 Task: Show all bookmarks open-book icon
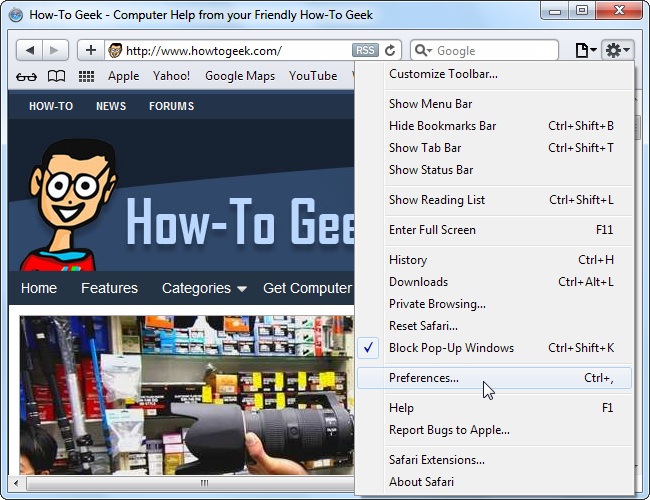tap(56, 76)
